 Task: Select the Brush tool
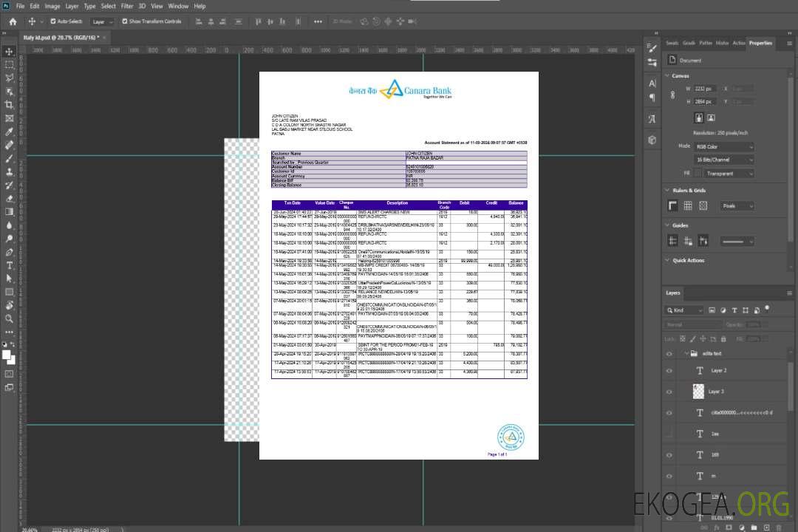click(x=9, y=158)
